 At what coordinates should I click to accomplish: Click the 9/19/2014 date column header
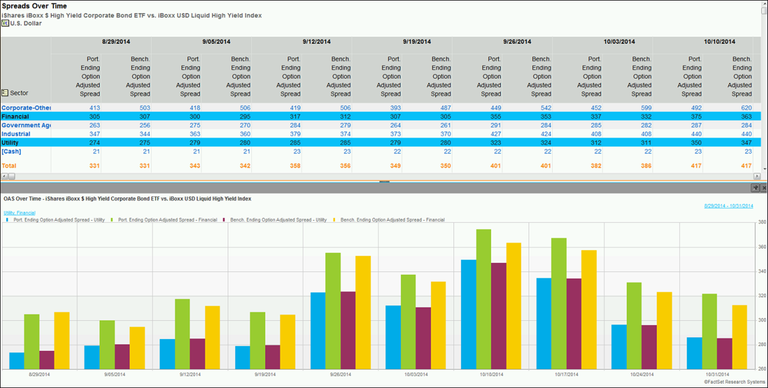click(x=417, y=42)
